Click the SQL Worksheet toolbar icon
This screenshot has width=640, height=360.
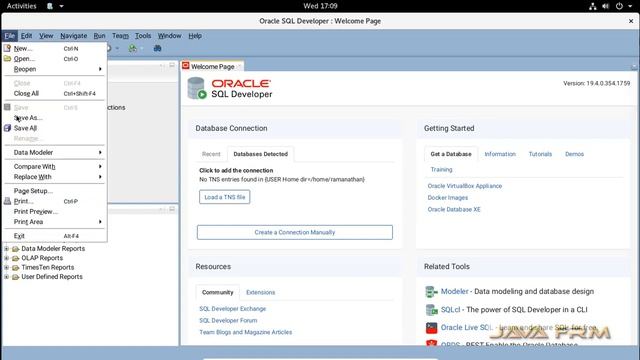tap(132, 48)
